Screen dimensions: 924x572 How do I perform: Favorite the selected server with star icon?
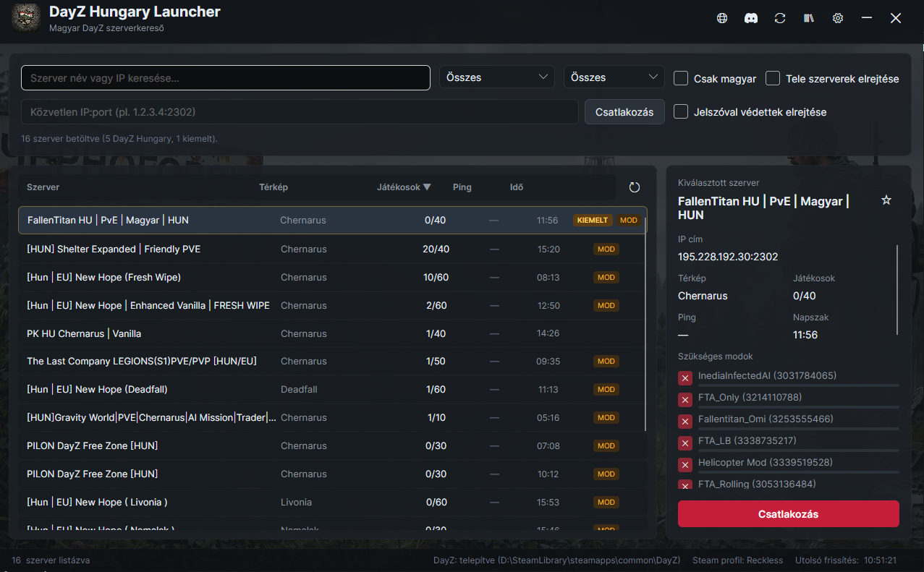tap(886, 200)
